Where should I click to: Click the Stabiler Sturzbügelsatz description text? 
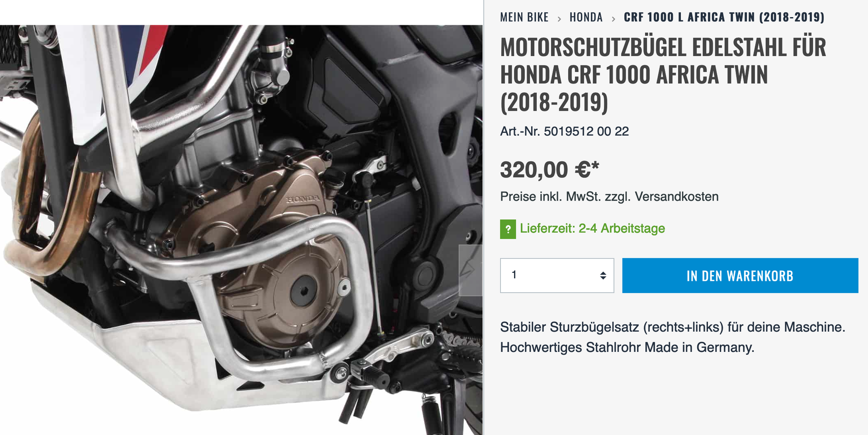[x=673, y=337]
